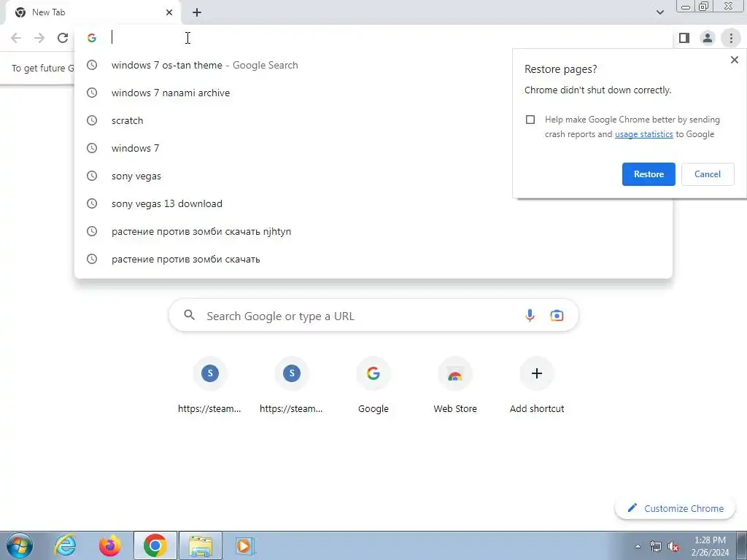Reload the page with the refresh icon
The height and width of the screenshot is (560, 747).
63,38
